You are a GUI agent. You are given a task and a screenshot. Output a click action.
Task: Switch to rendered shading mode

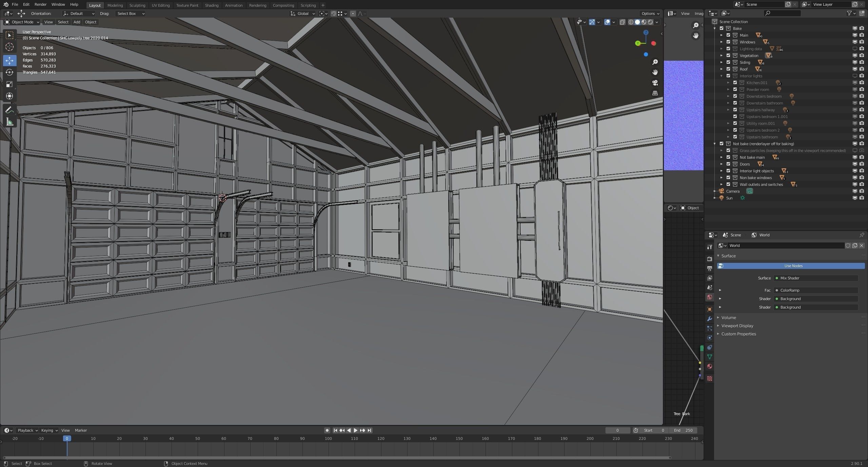[650, 22]
